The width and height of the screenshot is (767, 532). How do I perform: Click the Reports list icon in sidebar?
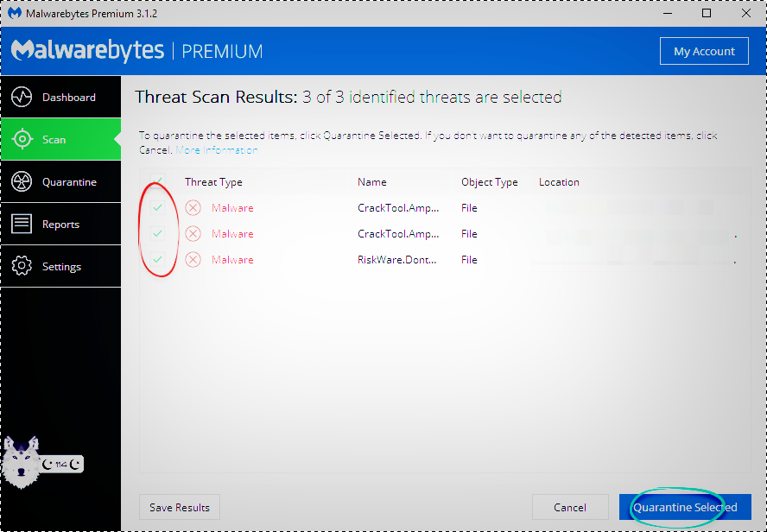(x=22, y=225)
